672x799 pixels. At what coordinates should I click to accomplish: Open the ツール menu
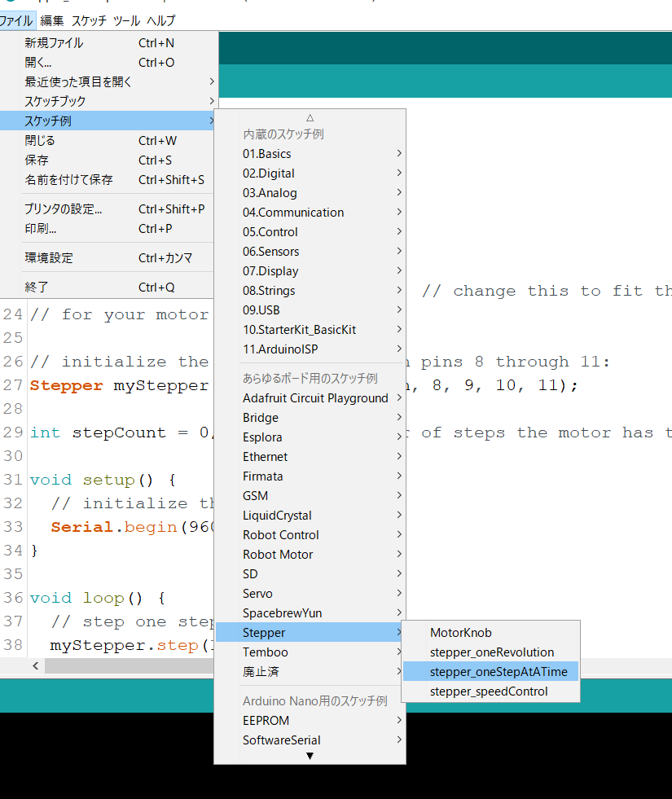[126, 20]
